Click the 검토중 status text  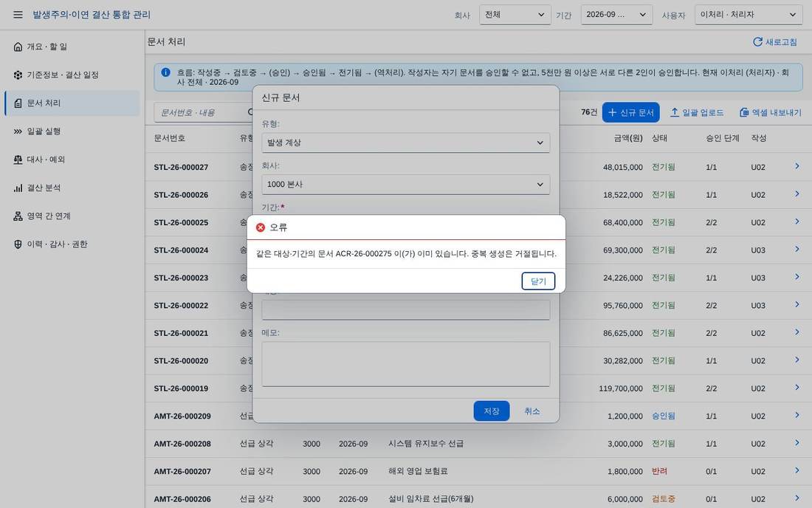(x=664, y=498)
